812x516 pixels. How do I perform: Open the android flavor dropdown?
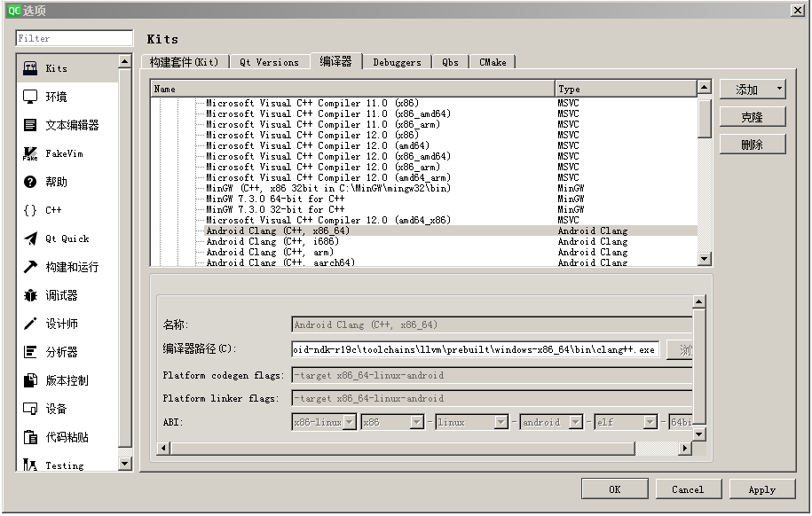coord(551,422)
